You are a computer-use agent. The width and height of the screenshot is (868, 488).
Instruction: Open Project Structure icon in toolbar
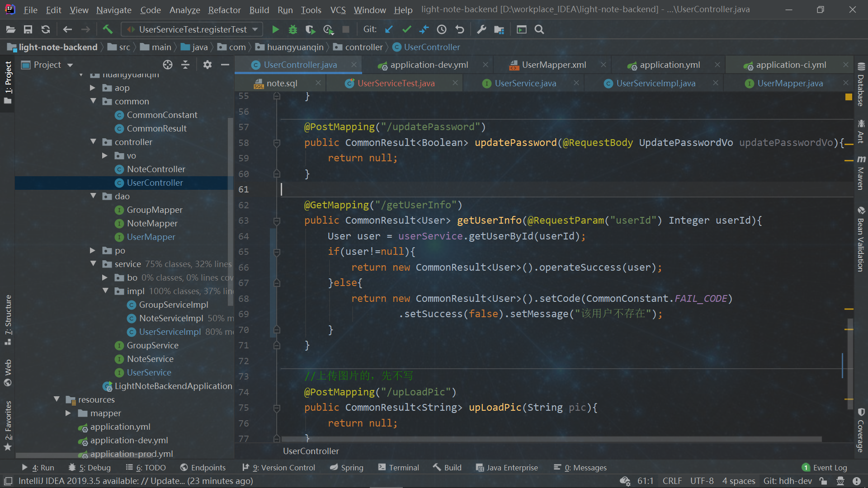pos(499,29)
